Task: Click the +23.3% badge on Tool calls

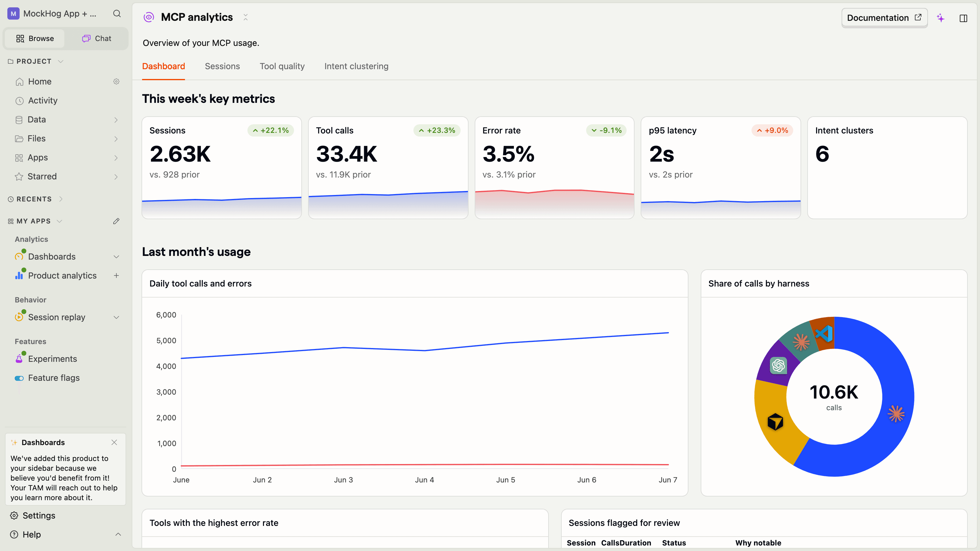Action: click(x=437, y=130)
